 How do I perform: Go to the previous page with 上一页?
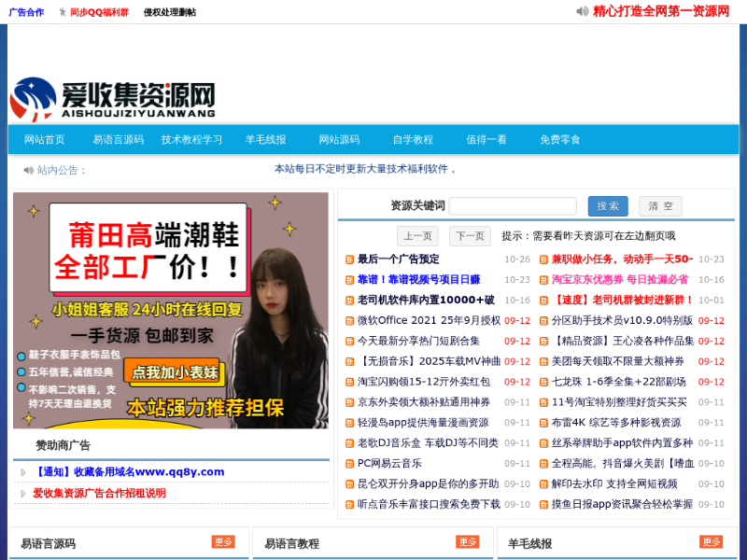pyautogui.click(x=416, y=236)
